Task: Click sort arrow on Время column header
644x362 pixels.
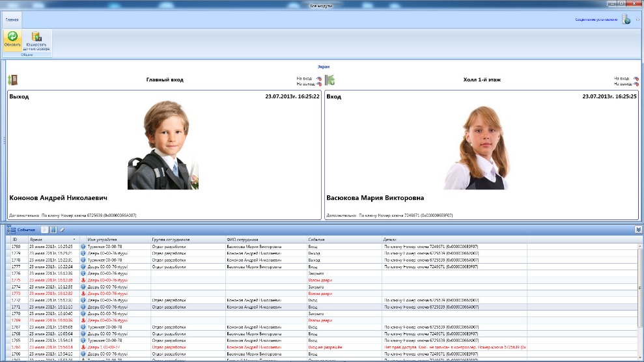Action: coord(74,240)
